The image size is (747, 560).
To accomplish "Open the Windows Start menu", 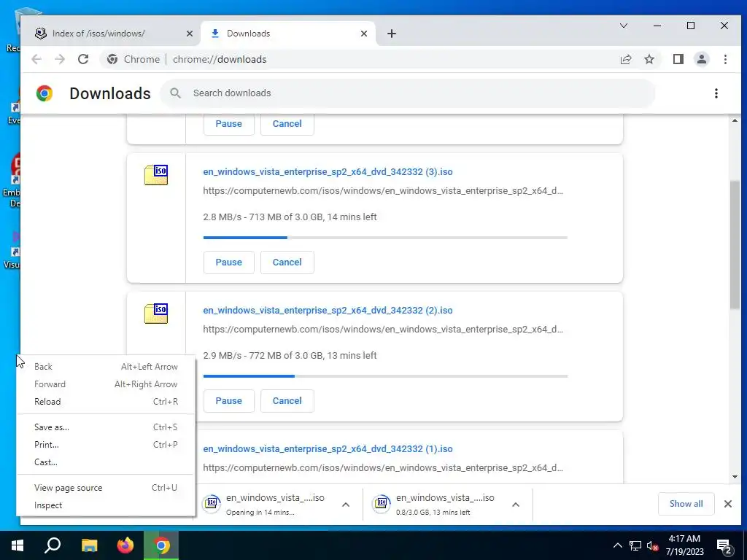I will (18, 545).
